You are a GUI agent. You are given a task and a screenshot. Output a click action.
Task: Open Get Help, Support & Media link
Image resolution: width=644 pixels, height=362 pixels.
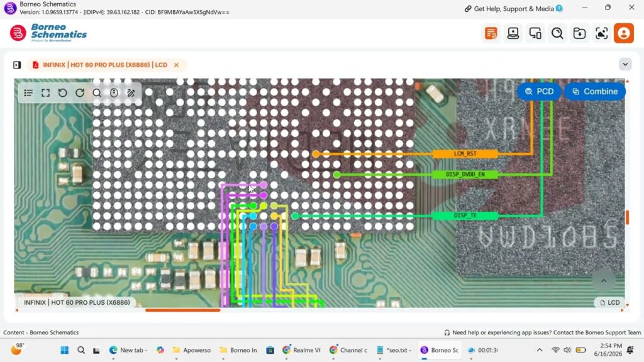(513, 9)
